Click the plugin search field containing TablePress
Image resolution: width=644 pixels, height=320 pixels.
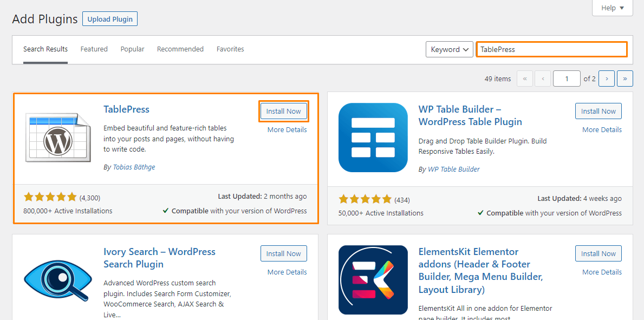coord(551,49)
